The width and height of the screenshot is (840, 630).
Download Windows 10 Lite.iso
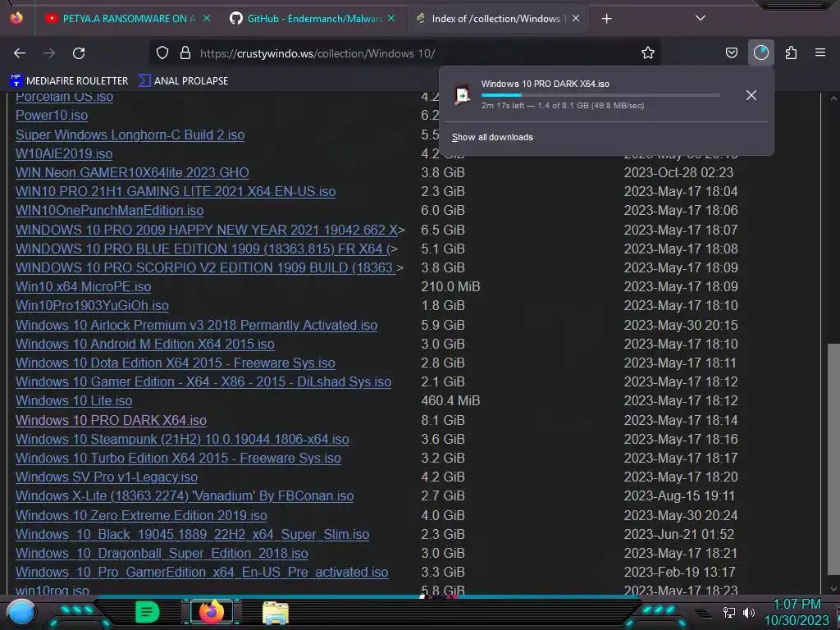coord(74,400)
